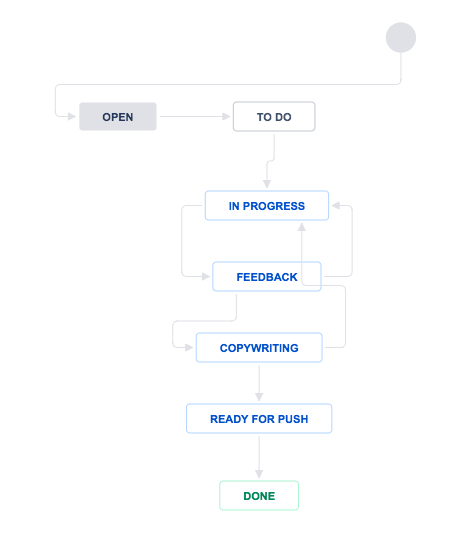Select the READY FOR PUSH status

(x=259, y=419)
